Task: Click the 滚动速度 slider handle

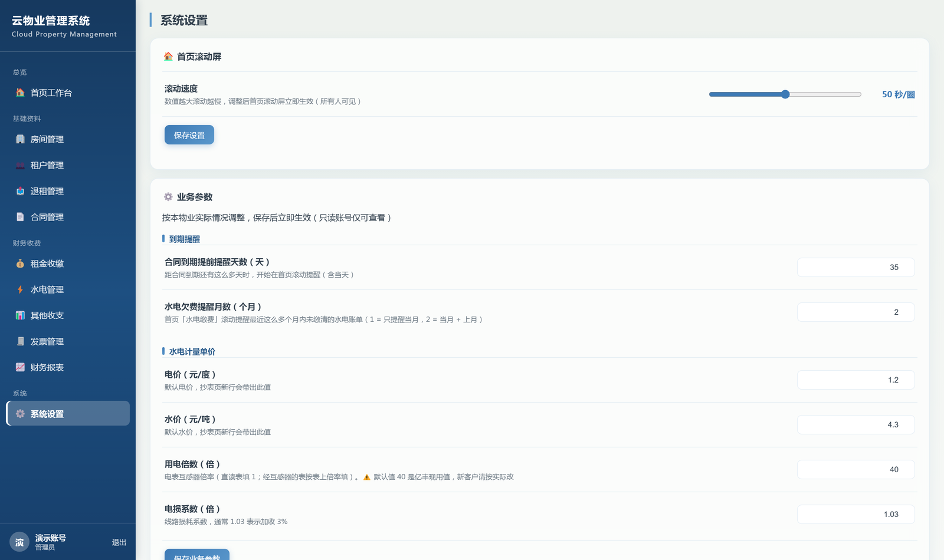Action: pyautogui.click(x=785, y=94)
